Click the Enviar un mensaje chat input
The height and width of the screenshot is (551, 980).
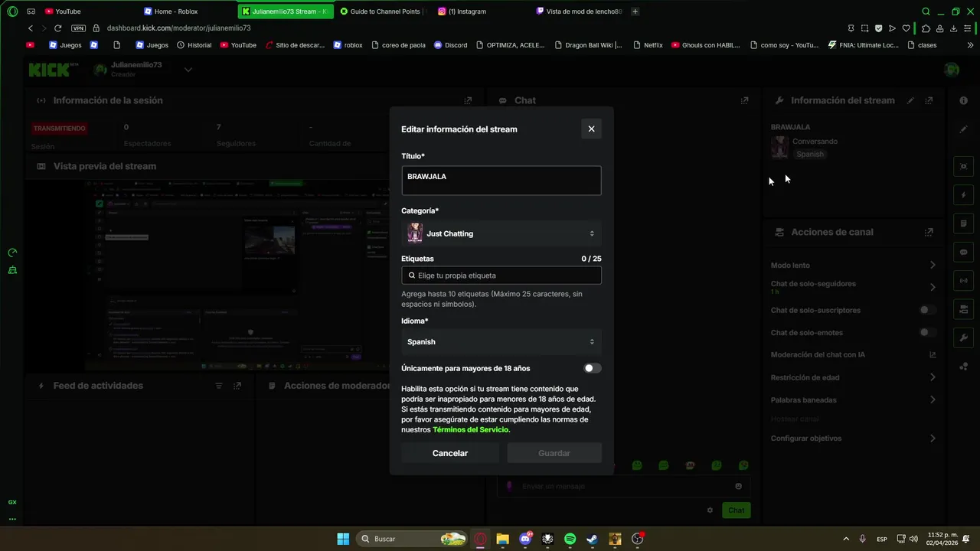pyautogui.click(x=623, y=486)
